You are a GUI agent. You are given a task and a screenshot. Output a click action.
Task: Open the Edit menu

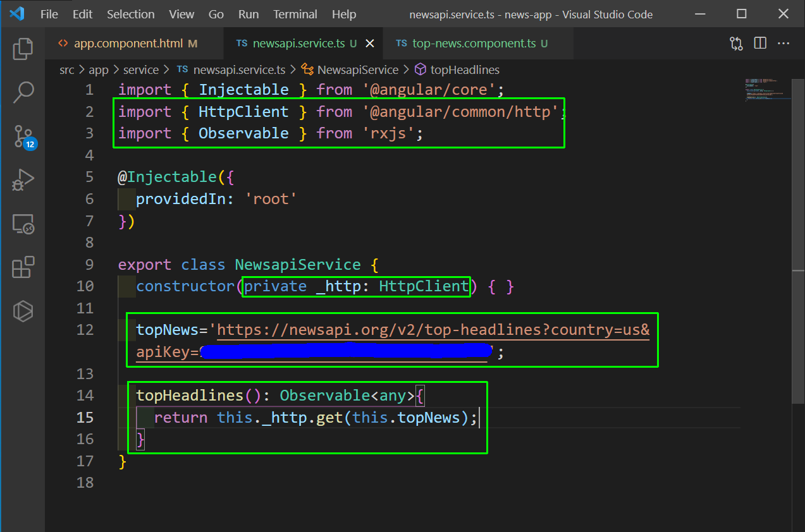[82, 14]
